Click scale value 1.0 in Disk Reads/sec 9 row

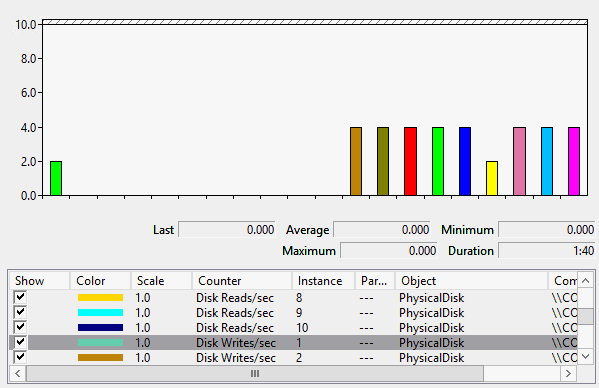[142, 313]
